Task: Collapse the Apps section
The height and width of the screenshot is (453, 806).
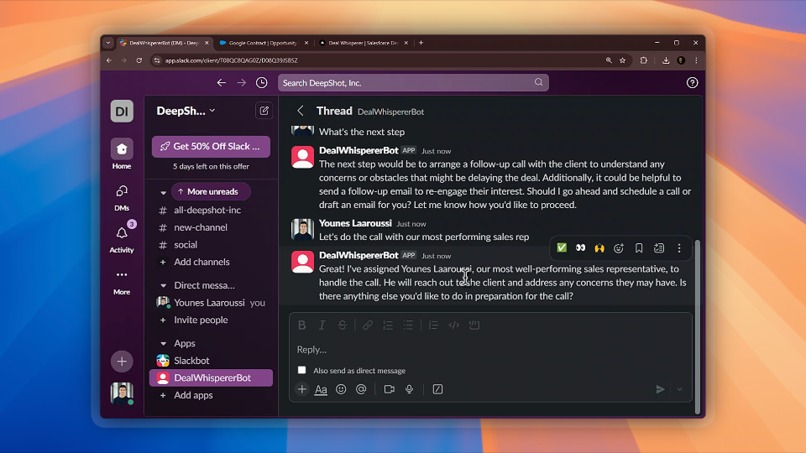Action: coord(163,343)
